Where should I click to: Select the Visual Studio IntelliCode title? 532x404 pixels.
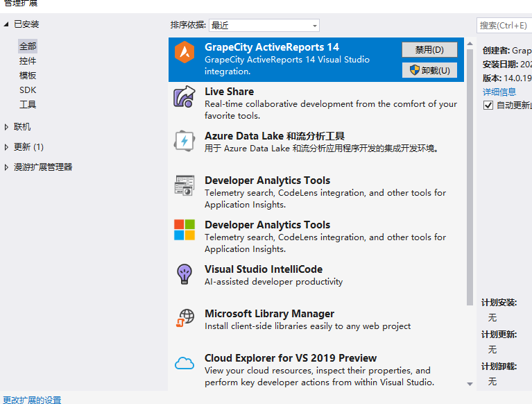(x=264, y=269)
